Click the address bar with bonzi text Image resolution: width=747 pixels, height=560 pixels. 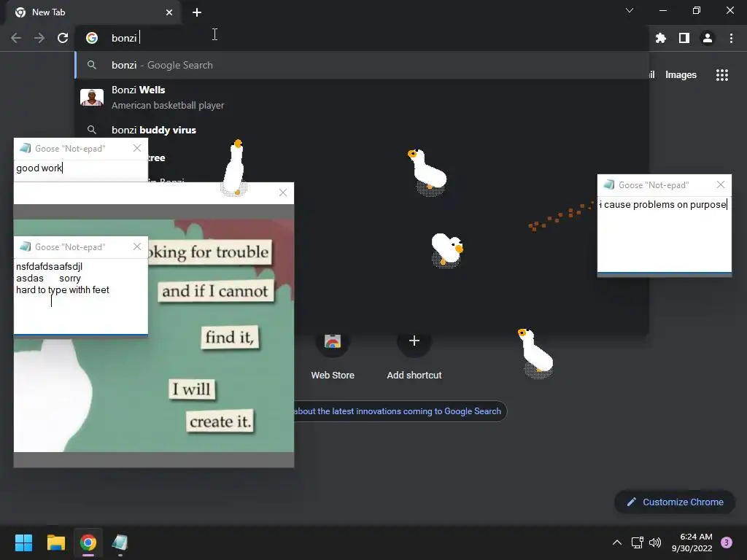[362, 38]
